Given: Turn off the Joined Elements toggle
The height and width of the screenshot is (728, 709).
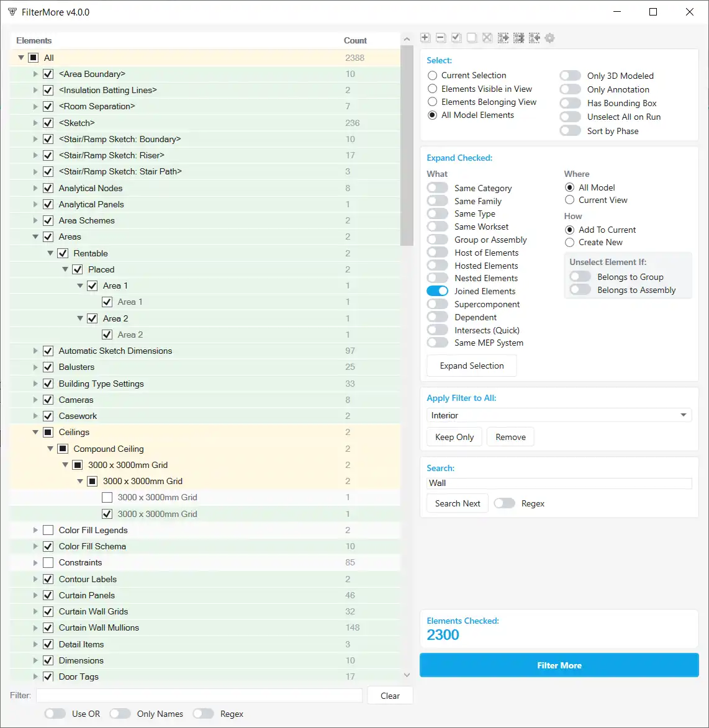Looking at the screenshot, I should (x=438, y=291).
